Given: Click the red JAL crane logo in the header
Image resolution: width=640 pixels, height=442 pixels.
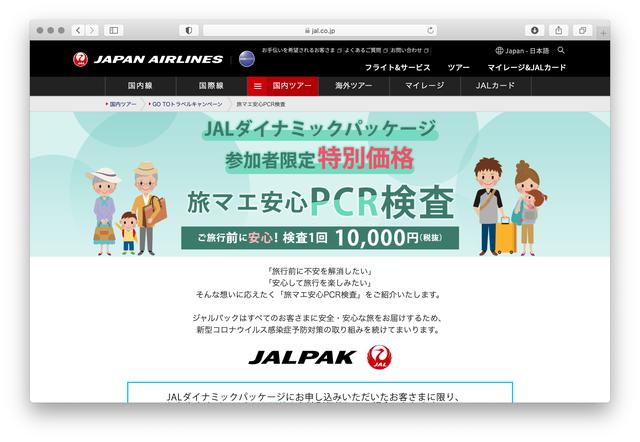Looking at the screenshot, I should [80, 59].
